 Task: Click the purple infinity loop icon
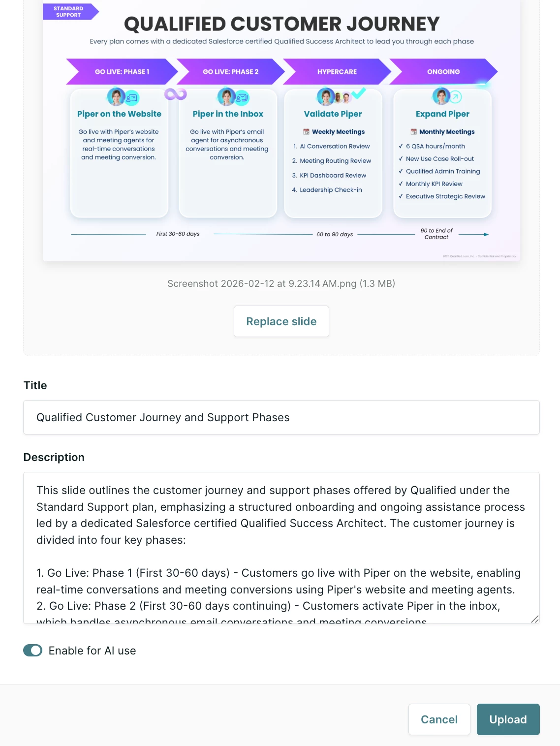point(176,94)
